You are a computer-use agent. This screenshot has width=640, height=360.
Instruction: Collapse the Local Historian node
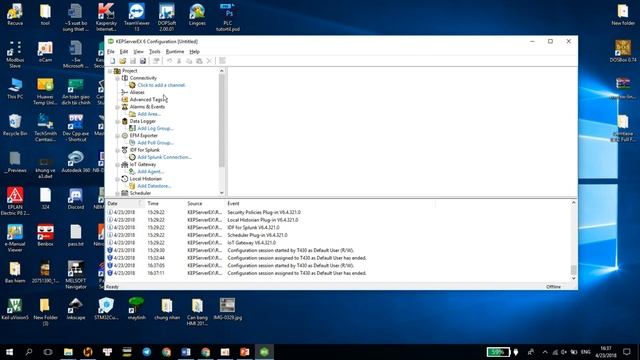118,179
